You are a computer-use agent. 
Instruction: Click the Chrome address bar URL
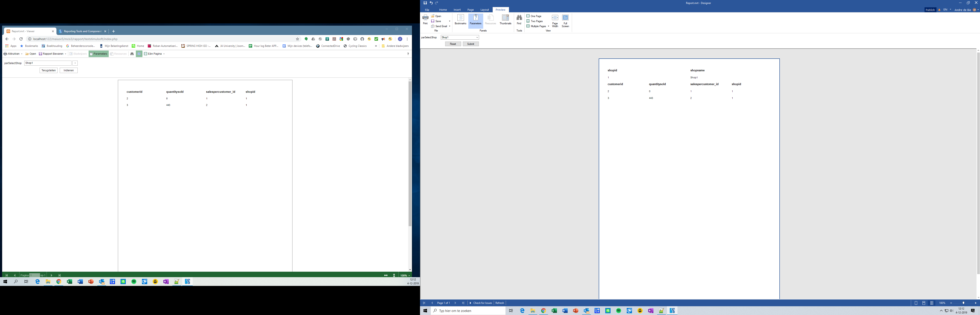(75, 39)
